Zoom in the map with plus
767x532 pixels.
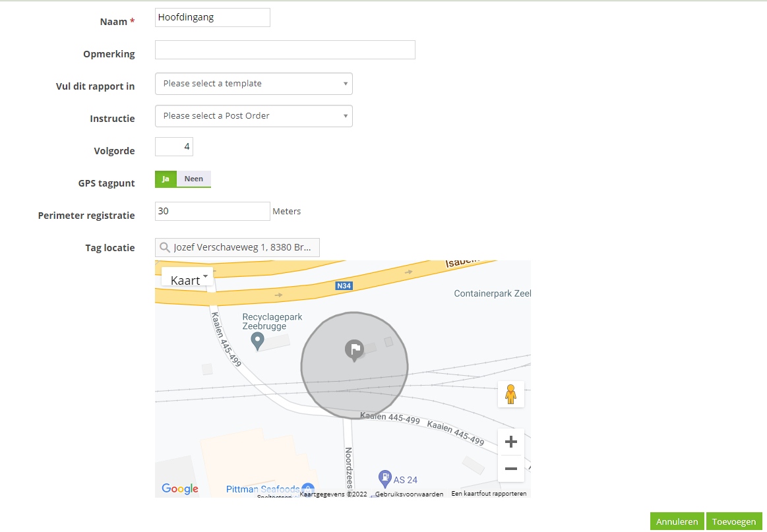(510, 442)
